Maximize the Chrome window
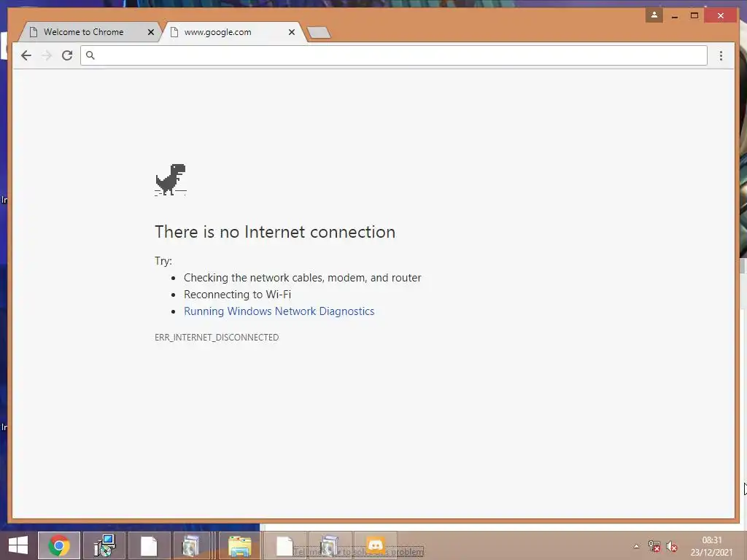 point(694,16)
